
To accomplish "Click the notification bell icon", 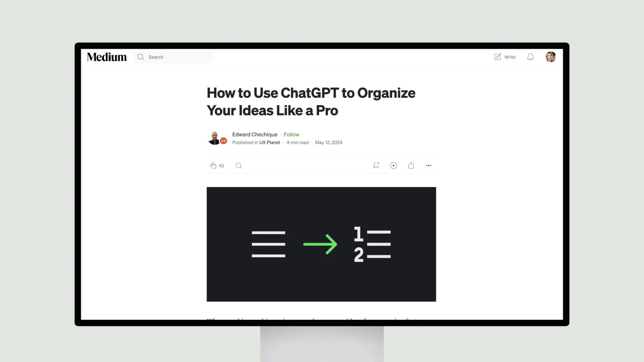I will [530, 57].
